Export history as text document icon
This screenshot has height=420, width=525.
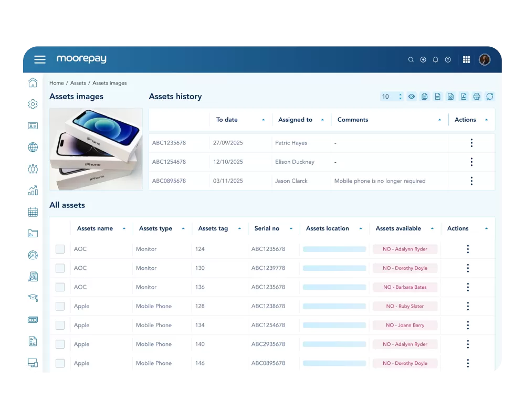pyautogui.click(x=438, y=97)
